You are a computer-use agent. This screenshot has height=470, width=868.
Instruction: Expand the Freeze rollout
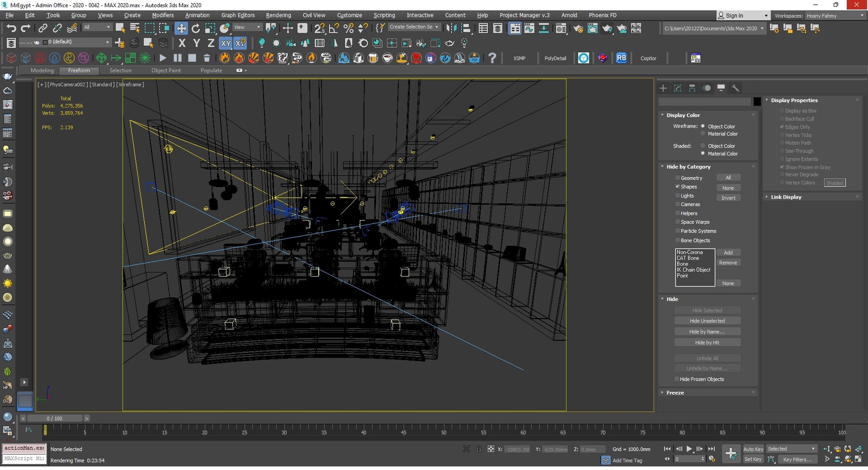(675, 393)
